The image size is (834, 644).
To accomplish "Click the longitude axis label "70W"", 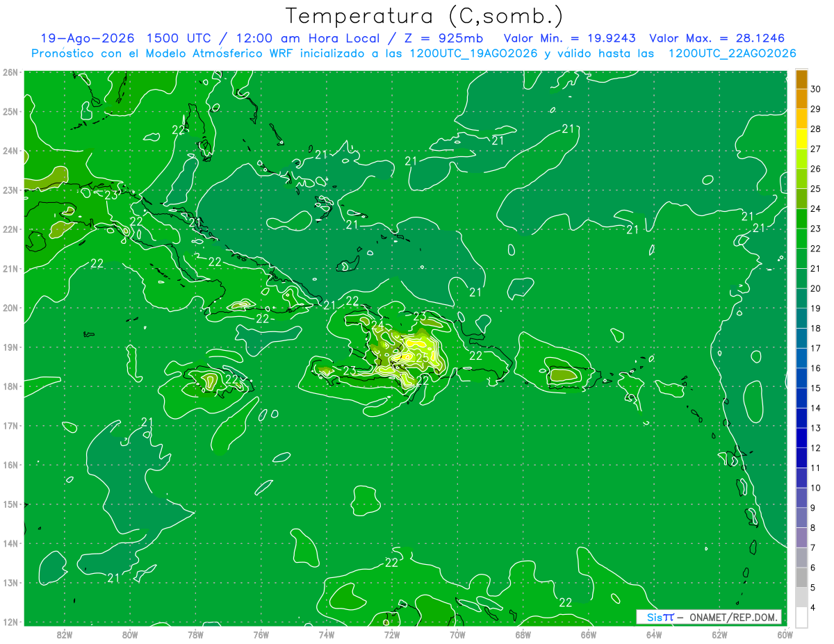I will point(457,635).
